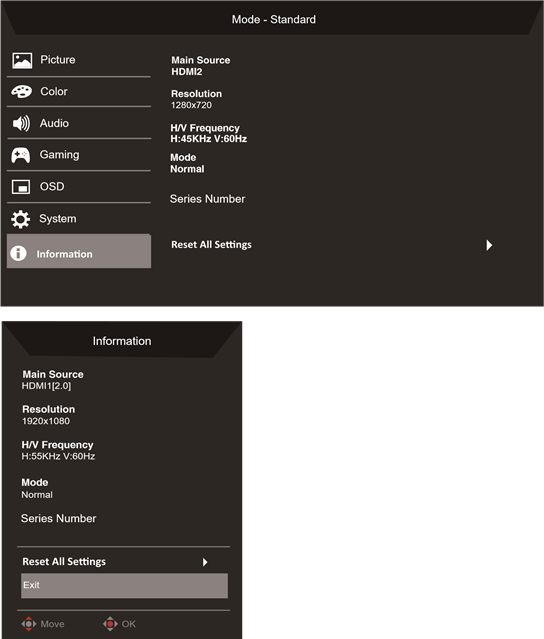The width and height of the screenshot is (544, 639).
Task: Click the Information circle icon
Action: [x=18, y=253]
